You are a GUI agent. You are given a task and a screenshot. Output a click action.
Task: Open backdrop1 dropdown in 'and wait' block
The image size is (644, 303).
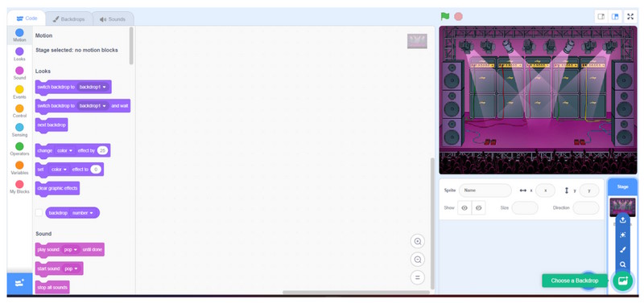coord(93,106)
